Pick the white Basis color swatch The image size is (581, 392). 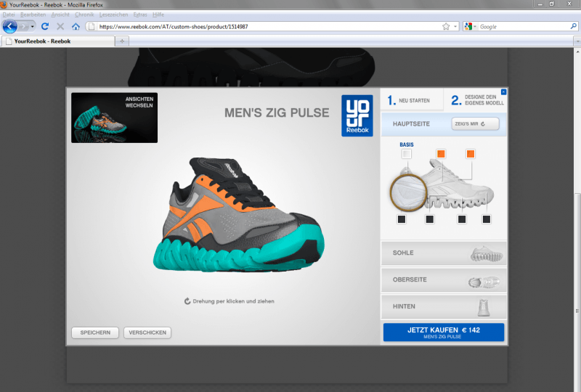click(407, 154)
